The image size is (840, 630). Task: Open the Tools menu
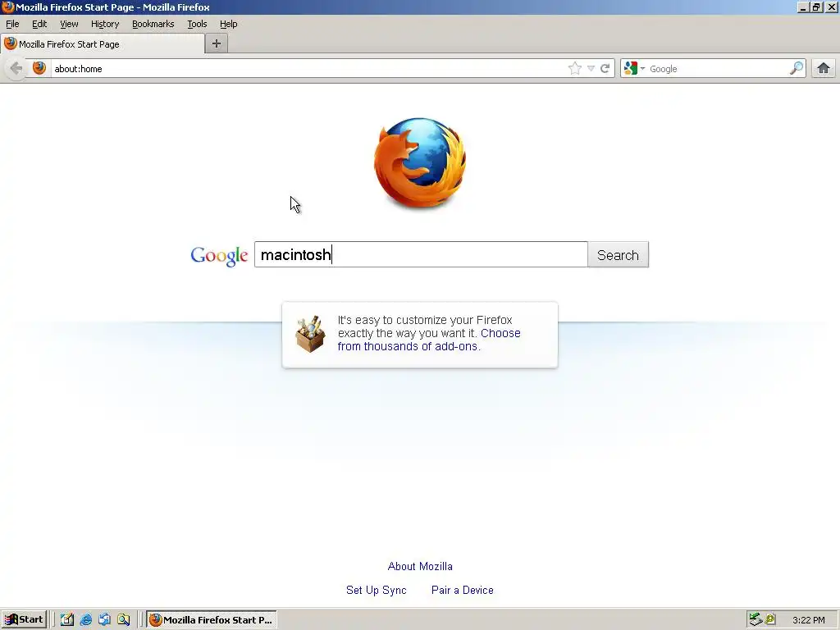tap(197, 24)
